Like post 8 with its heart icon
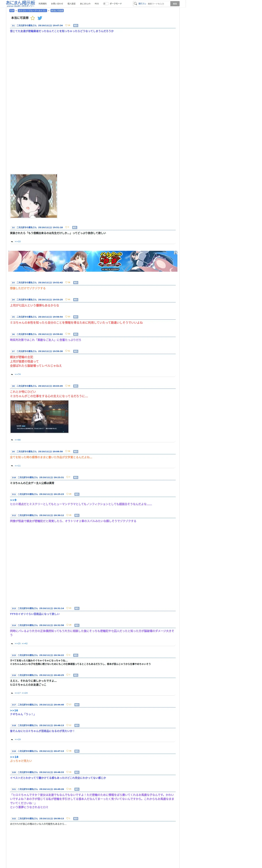Screen dimensions: 262x868 coord(66,386)
